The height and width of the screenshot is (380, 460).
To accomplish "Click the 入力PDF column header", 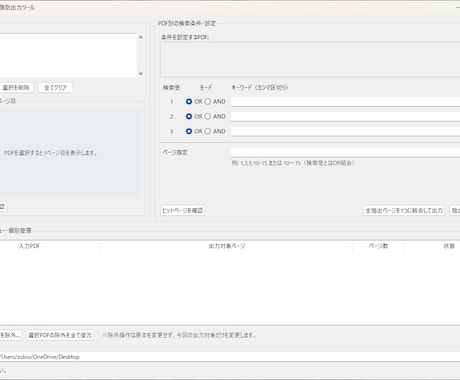I will (x=29, y=246).
